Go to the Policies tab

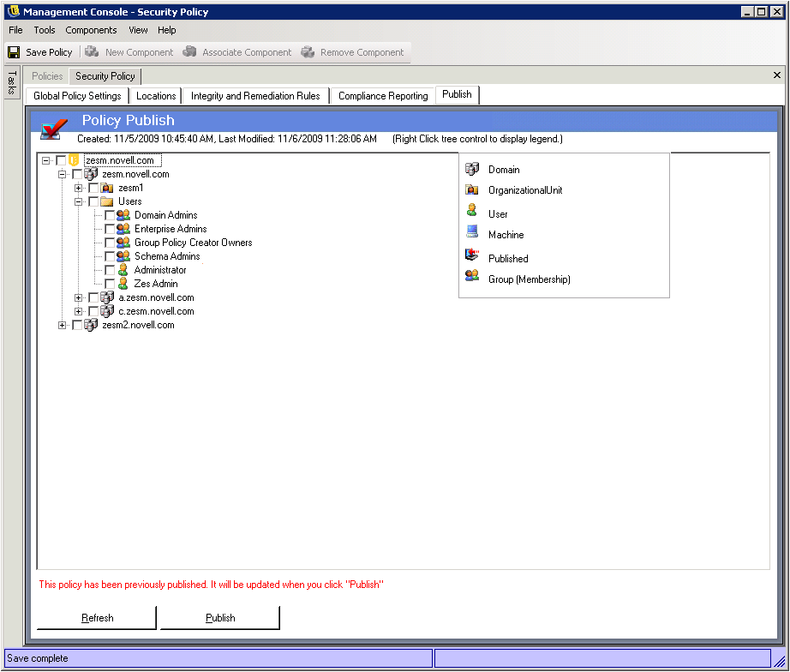click(x=47, y=76)
